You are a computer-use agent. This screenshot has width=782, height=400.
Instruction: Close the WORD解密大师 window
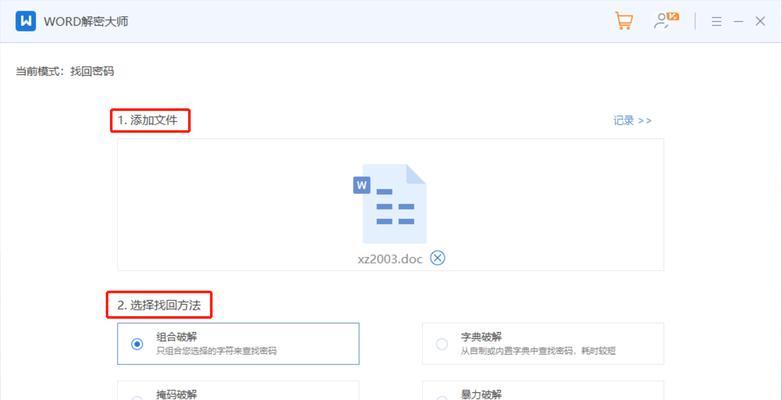coord(760,21)
